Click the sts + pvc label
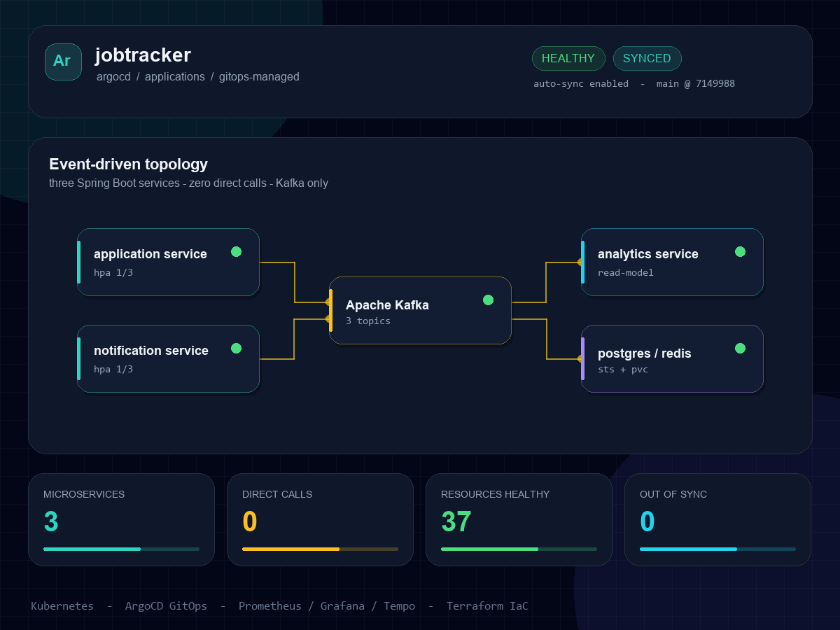840x630 pixels. click(623, 369)
